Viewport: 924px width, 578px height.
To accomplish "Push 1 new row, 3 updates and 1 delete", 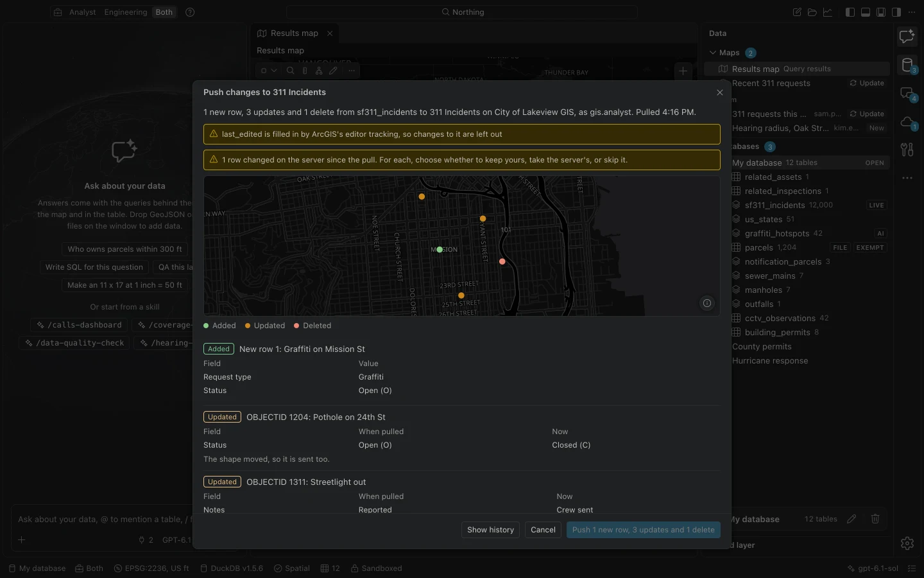I will 644,530.
